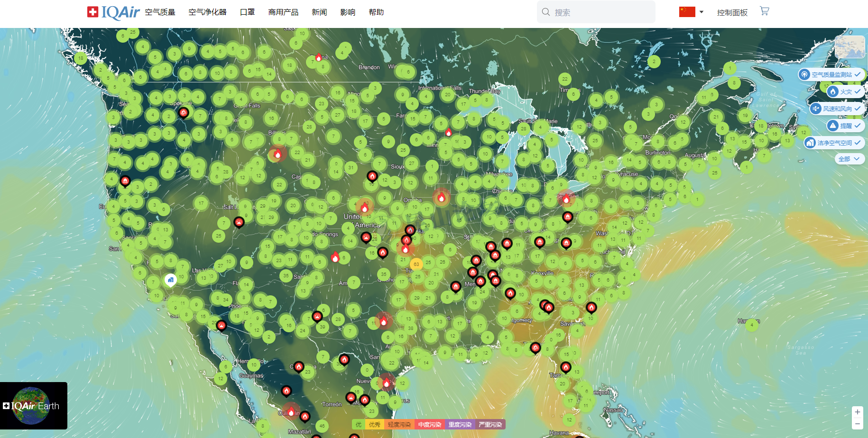Zoom out the map with minus button

click(x=857, y=424)
